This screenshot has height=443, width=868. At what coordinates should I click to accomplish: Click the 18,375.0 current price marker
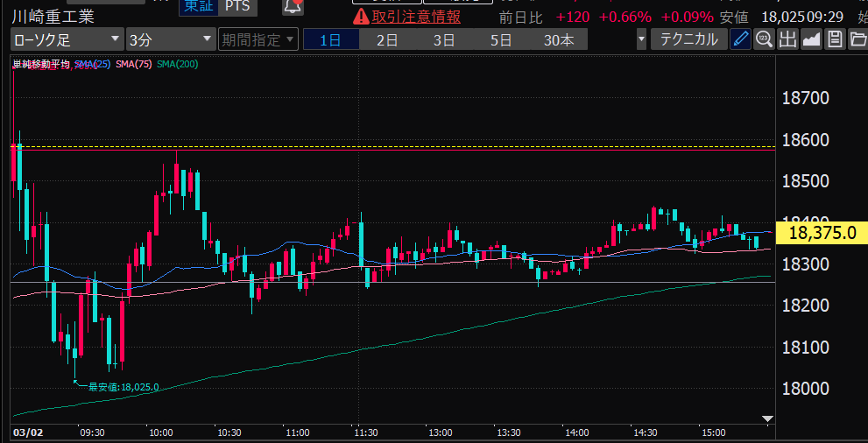click(x=821, y=233)
